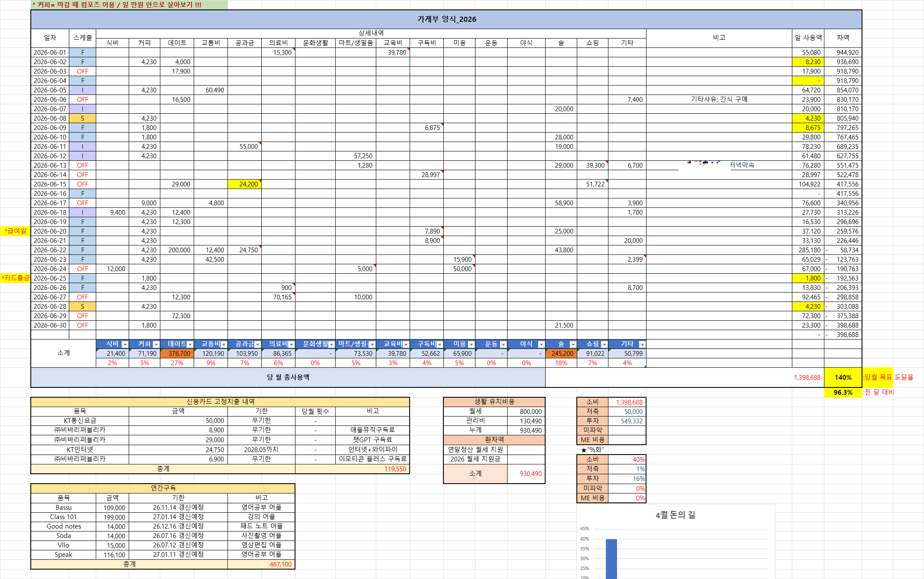Screen dimensions: 924x579
Task: Select the 2028.05까지 term cell
Action: coord(261,449)
